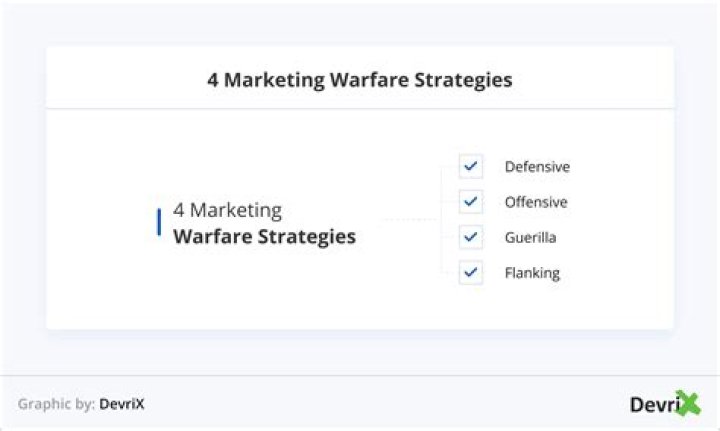Click the '4 Marketing' line in the card body
This screenshot has height=431, width=720.
[x=227, y=211]
